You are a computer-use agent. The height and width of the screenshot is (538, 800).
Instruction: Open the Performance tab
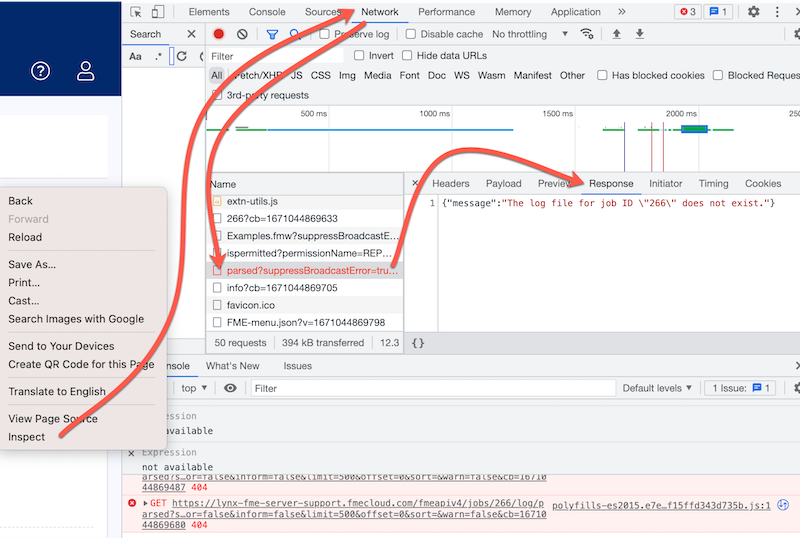coord(446,12)
